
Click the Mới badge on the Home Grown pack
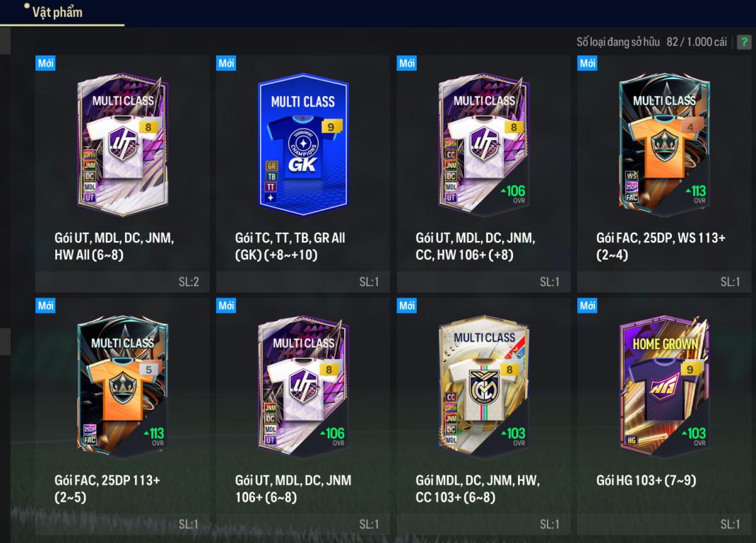point(587,305)
